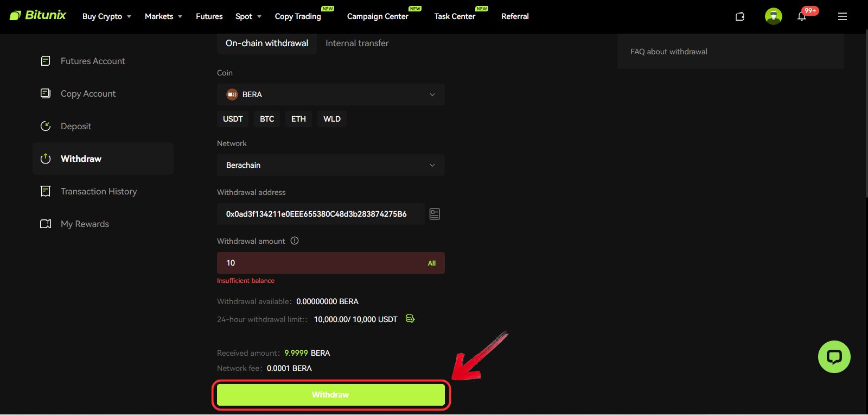Image resolution: width=868 pixels, height=416 pixels.
Task: Open Campaign Center in the top menu
Action: tap(378, 16)
